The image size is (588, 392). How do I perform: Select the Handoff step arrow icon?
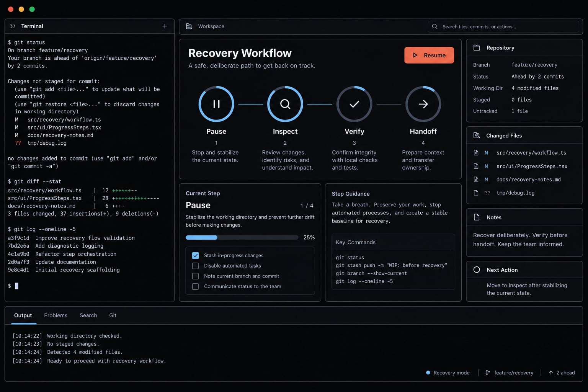click(423, 104)
